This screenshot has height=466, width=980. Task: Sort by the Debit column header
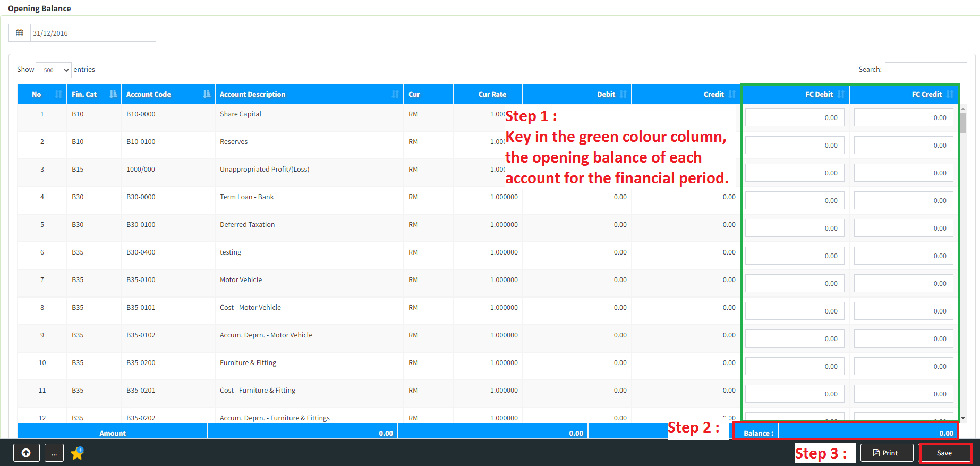(576, 94)
